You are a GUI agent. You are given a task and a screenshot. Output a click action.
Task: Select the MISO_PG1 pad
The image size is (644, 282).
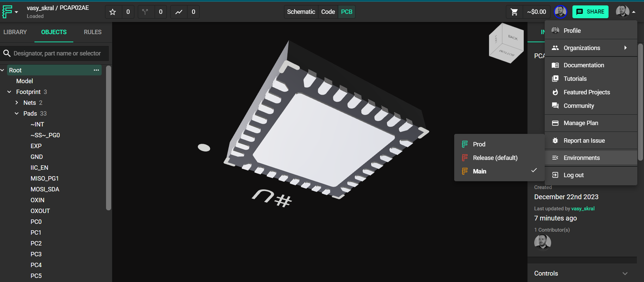point(45,178)
